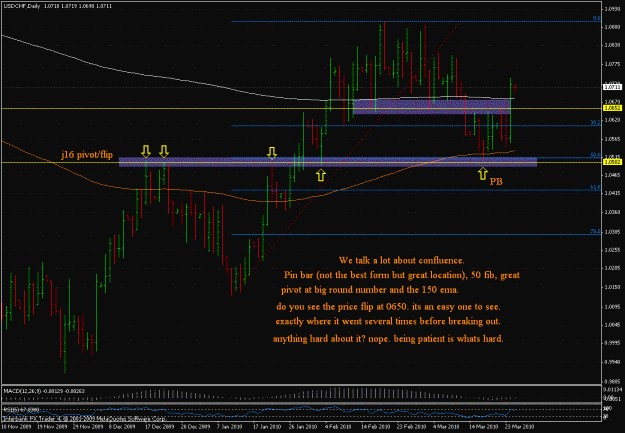The image size is (625, 433).
Task: Select the note 'do you see the price flip at 0650'
Action: [x=388, y=307]
